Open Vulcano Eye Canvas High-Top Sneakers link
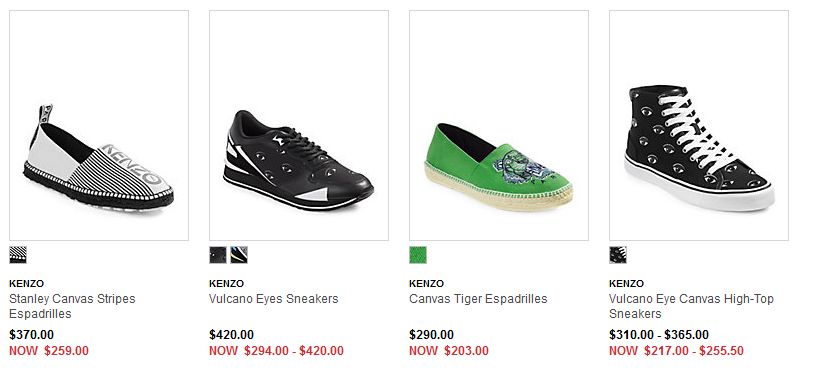Image resolution: width=821 pixels, height=380 pixels. (x=691, y=306)
